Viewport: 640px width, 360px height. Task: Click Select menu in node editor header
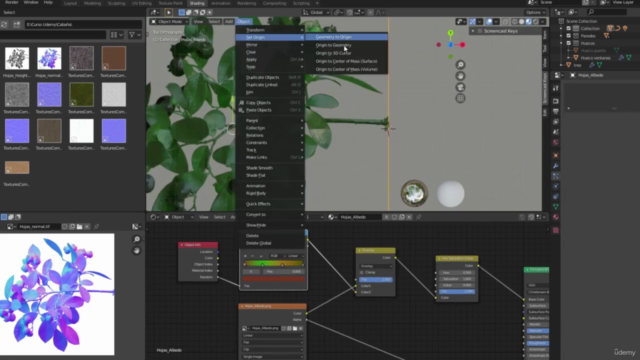pos(220,217)
